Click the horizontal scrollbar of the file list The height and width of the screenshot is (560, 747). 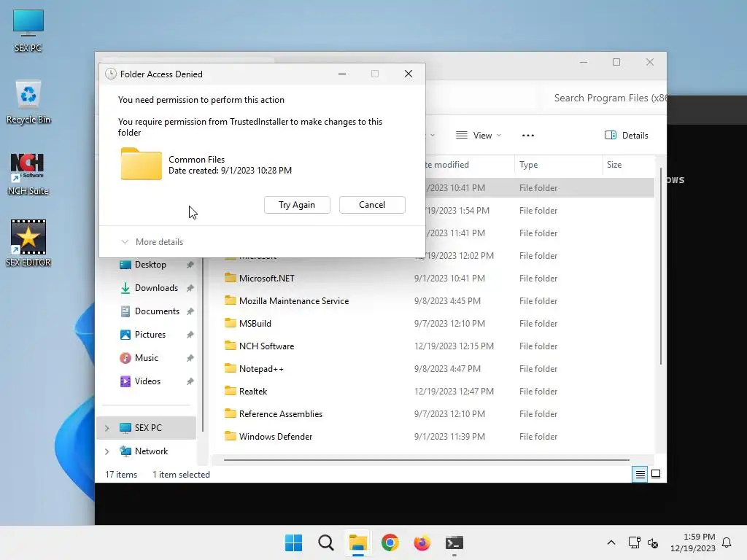point(426,460)
